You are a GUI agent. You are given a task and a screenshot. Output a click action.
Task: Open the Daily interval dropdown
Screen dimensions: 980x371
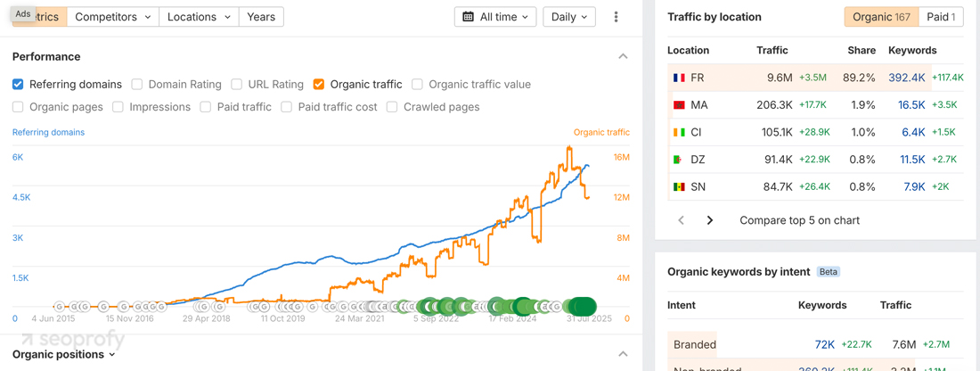tap(569, 17)
